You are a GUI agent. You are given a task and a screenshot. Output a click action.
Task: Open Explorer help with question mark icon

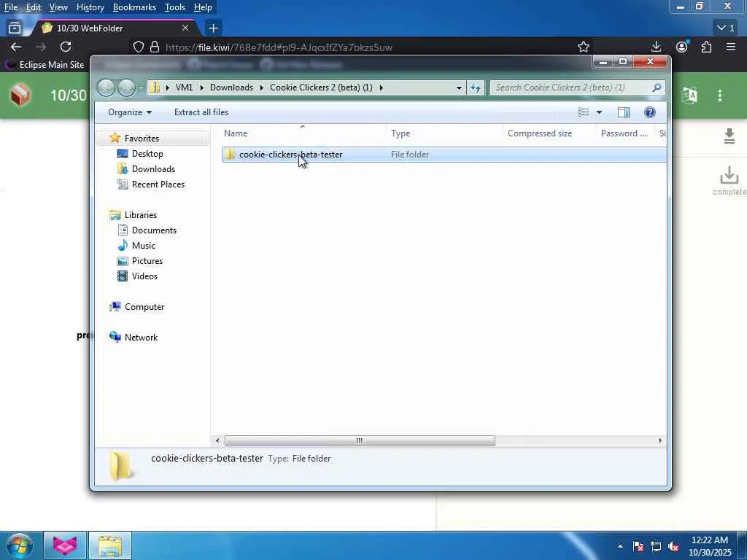(650, 112)
